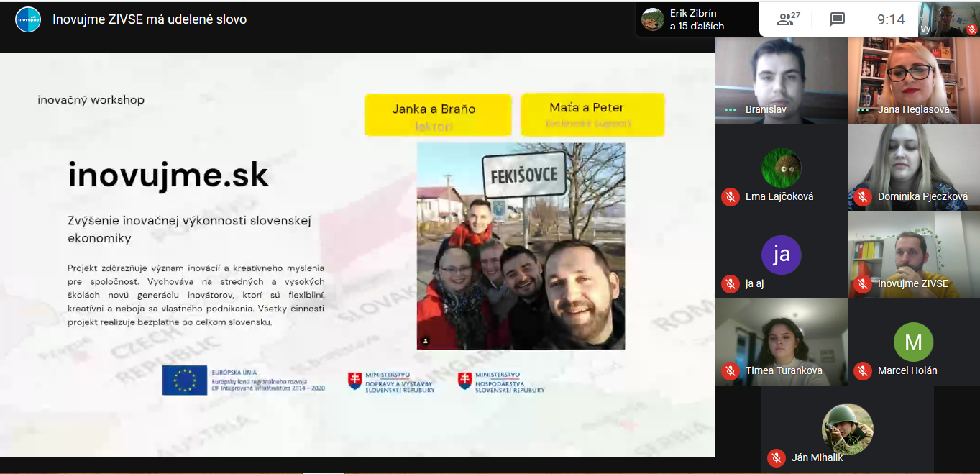Click the group selfie photo on the slide
Viewport: 980px width, 474px height.
521,246
